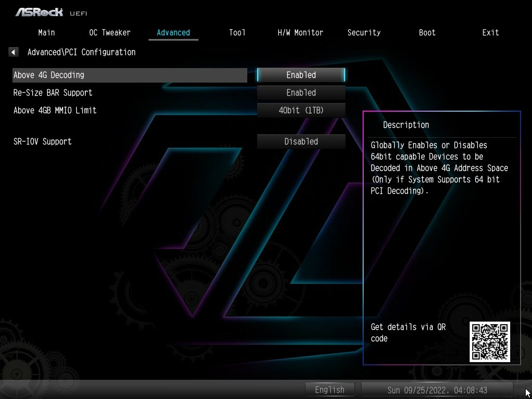Toggle SR-IOV Support Disabled value

click(301, 141)
